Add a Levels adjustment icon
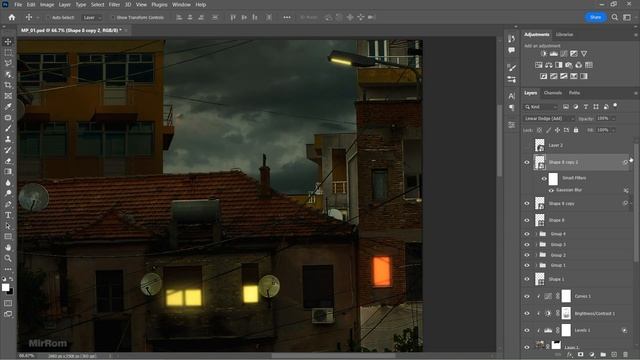This screenshot has width=640, height=360. tap(554, 53)
